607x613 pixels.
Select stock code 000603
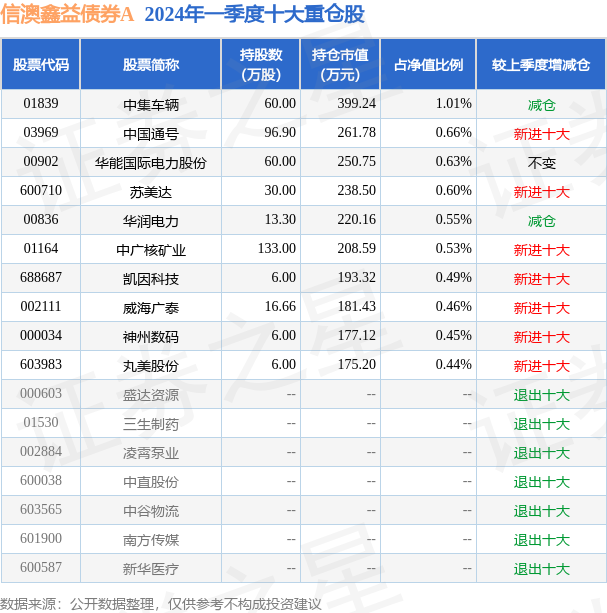click(41, 393)
